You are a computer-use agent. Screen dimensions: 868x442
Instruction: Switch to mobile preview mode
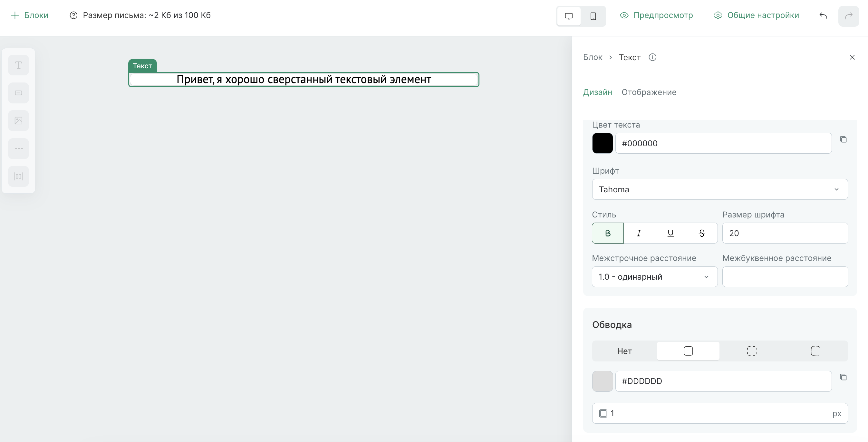click(593, 16)
